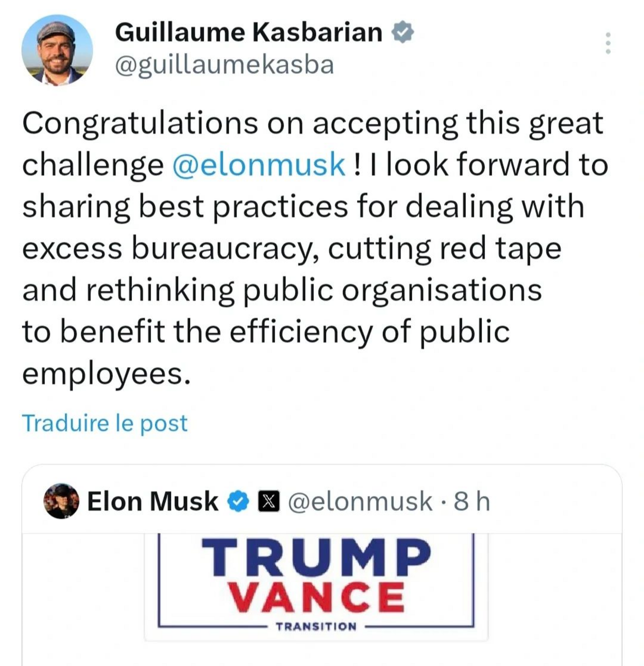Click the tweet text starting with Congratulations
This screenshot has width=644, height=666.
[x=313, y=123]
